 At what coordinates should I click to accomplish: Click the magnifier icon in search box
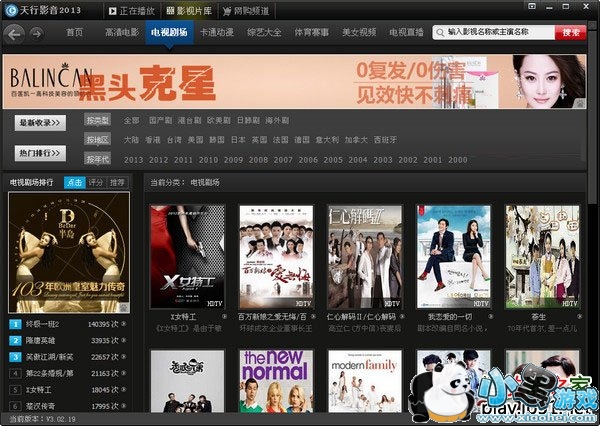pyautogui.click(x=440, y=33)
